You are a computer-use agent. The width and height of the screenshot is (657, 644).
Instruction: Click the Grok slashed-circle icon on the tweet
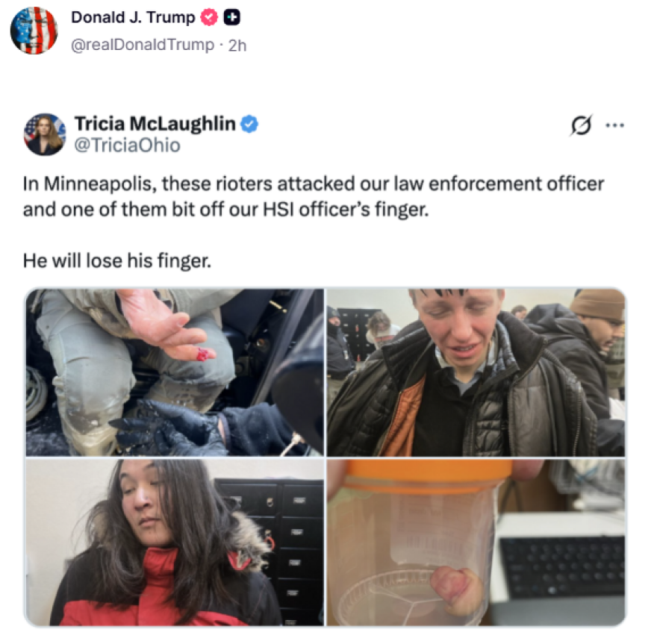[582, 125]
